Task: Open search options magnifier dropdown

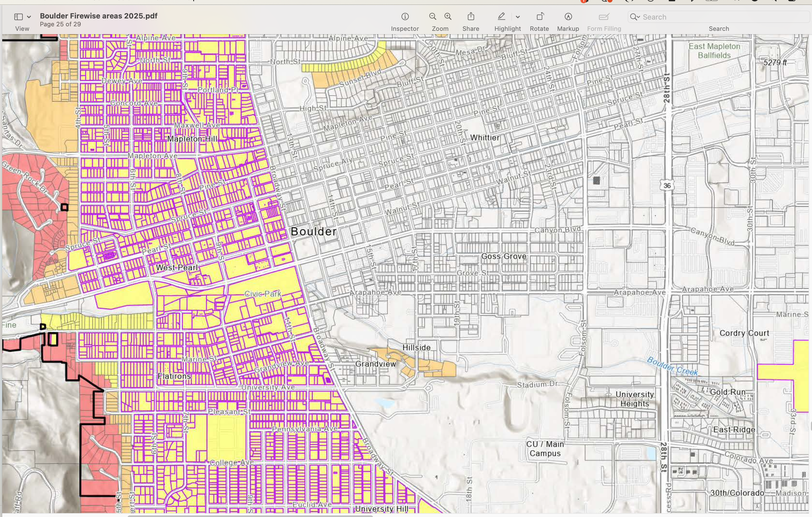Action: point(635,17)
